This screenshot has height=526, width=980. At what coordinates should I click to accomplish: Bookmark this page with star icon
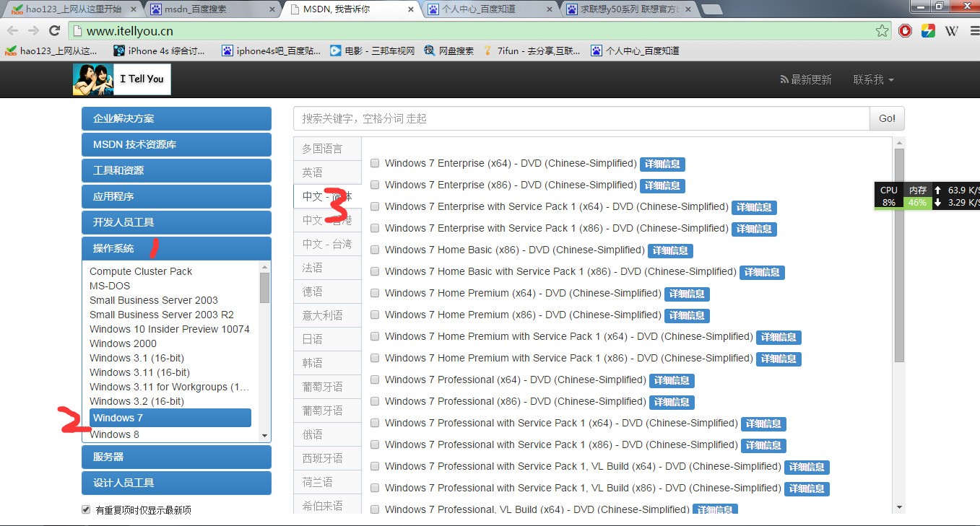(882, 31)
